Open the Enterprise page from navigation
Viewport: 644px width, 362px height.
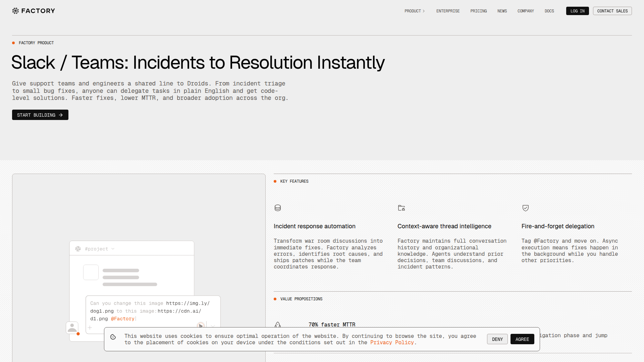pos(448,11)
